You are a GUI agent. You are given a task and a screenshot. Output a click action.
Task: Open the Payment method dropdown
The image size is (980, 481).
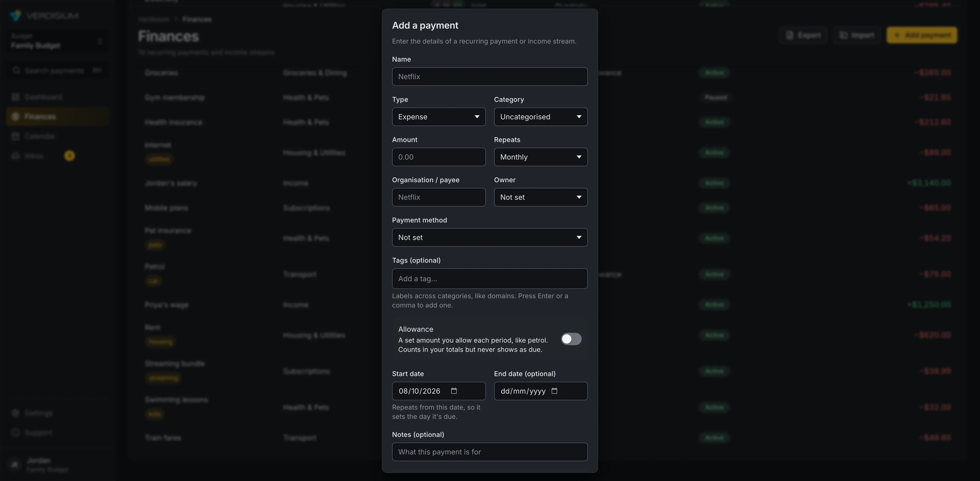[490, 237]
